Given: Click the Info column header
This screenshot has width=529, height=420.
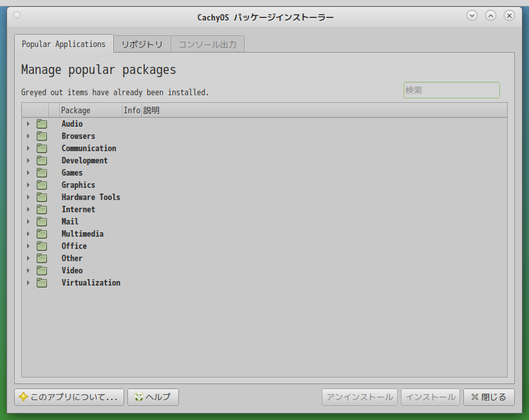Looking at the screenshot, I should point(131,110).
